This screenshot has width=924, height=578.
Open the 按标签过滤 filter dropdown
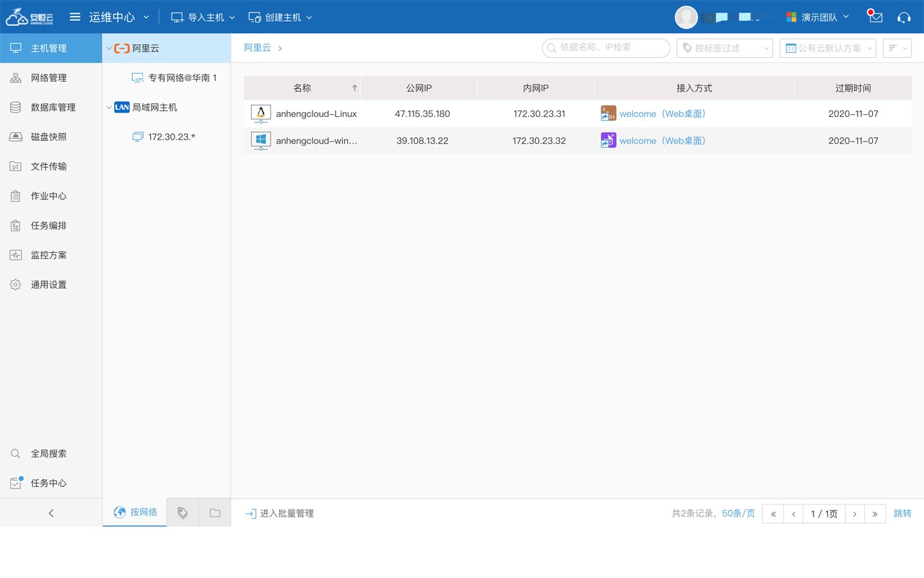coord(725,48)
